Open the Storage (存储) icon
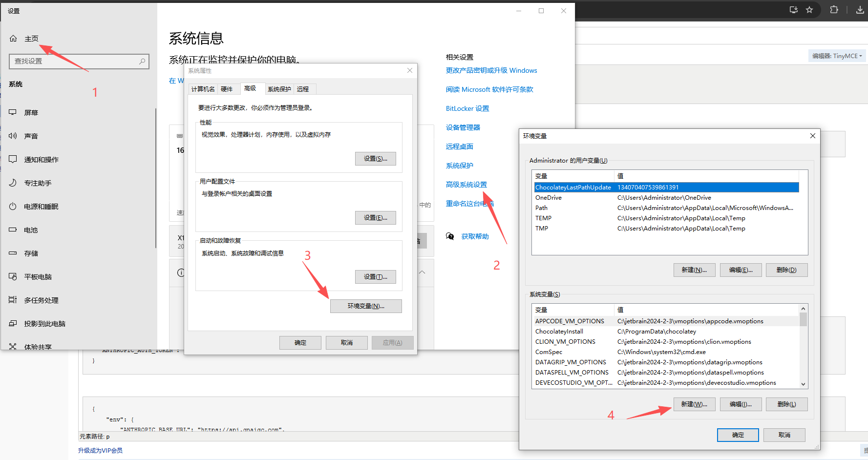Image resolution: width=868 pixels, height=460 pixels. click(x=13, y=253)
